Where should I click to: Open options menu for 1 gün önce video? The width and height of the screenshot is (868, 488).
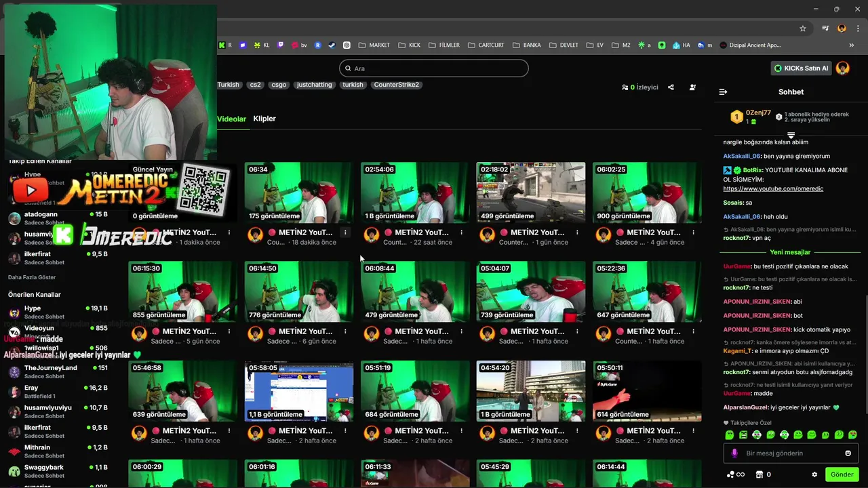coord(577,232)
